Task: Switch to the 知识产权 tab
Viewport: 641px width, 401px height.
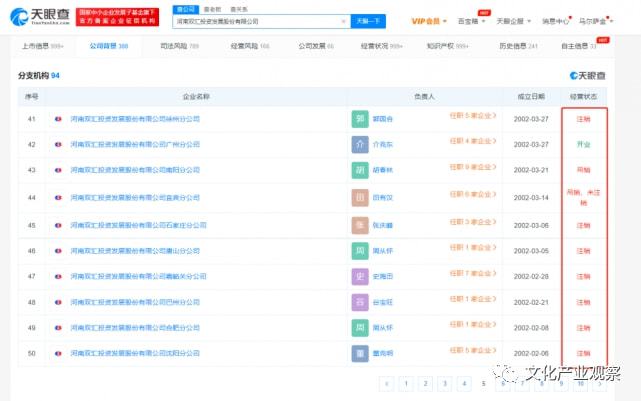Action: [x=447, y=46]
